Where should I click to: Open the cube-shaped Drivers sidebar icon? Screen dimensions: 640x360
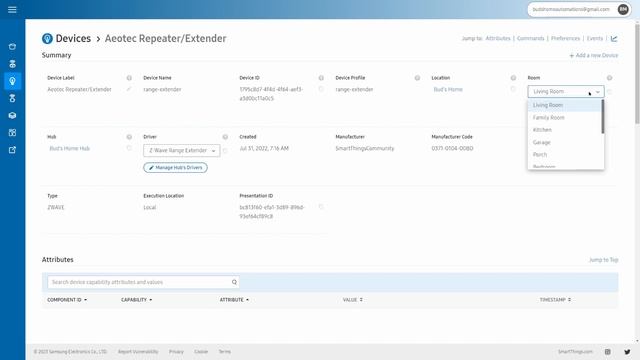coord(12,116)
